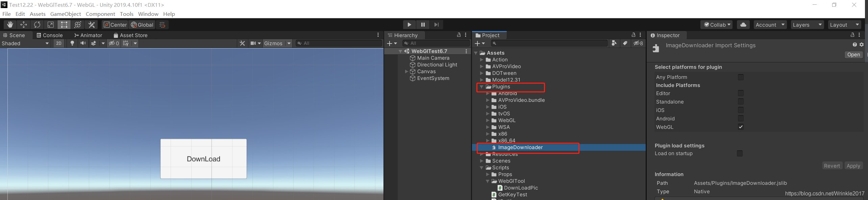Toggle Global handle rotation
The height and width of the screenshot is (200, 868).
tap(142, 25)
